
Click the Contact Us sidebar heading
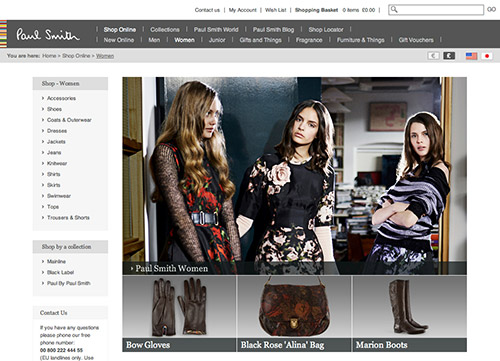click(54, 313)
